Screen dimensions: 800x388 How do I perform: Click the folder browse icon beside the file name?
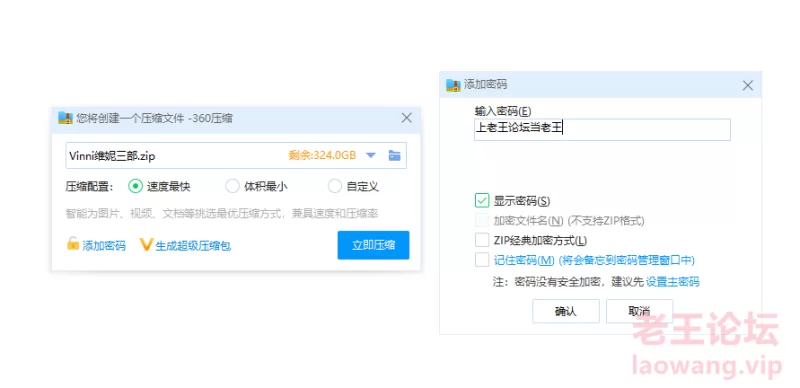coord(394,155)
